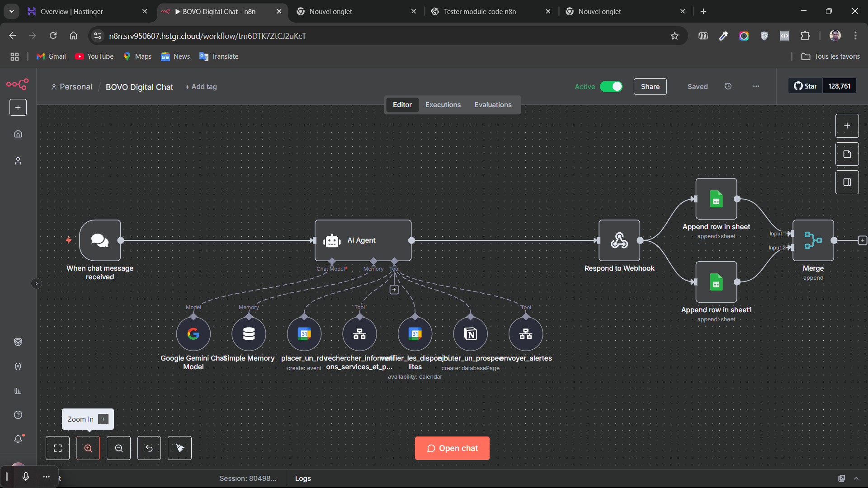Click the tidy up workflow broom icon
Viewport: 868px width, 488px height.
(179, 448)
